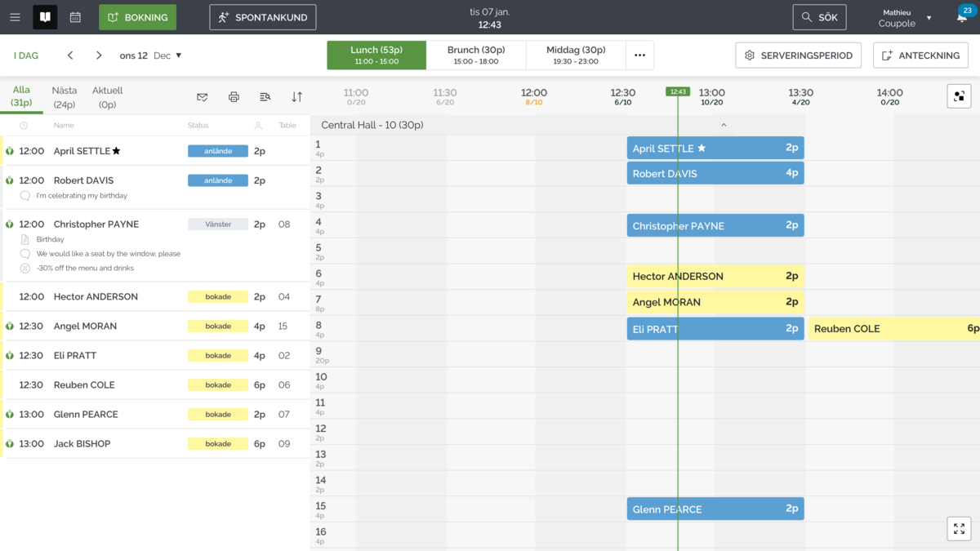Screen dimensions: 980x551
Task: Click the green icon beside Eli PRATT
Action: pyautogui.click(x=10, y=355)
